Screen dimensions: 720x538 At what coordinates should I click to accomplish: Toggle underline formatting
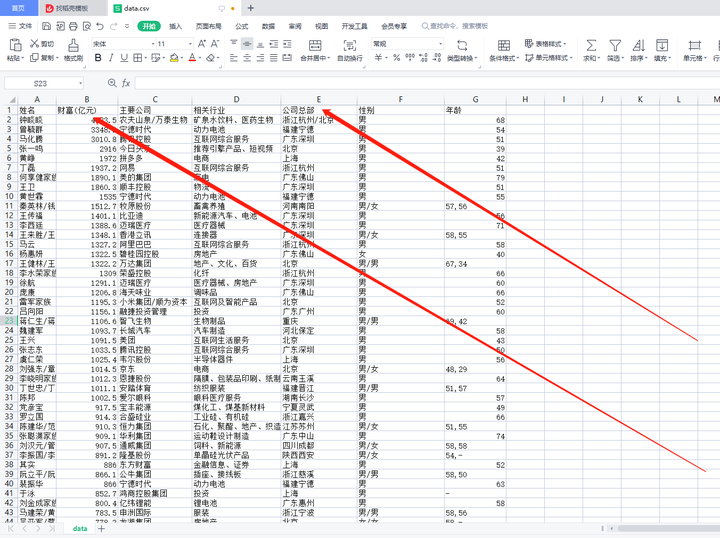(124, 58)
